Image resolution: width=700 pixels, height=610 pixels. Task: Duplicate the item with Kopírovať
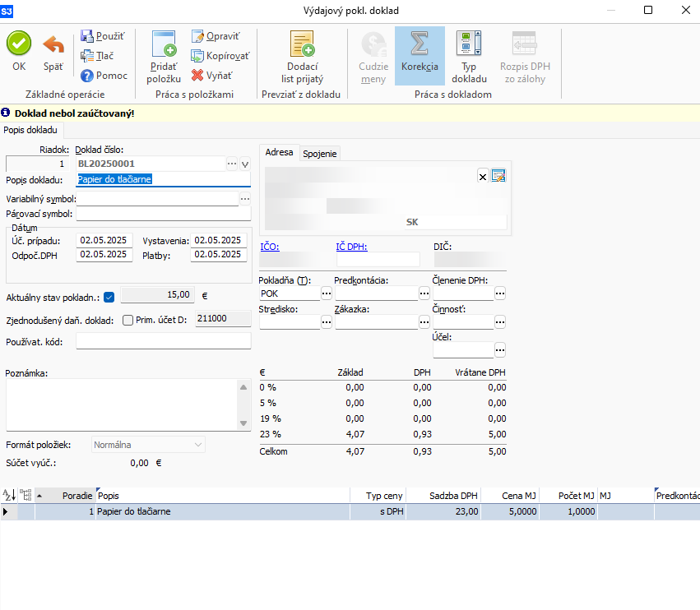tap(220, 56)
